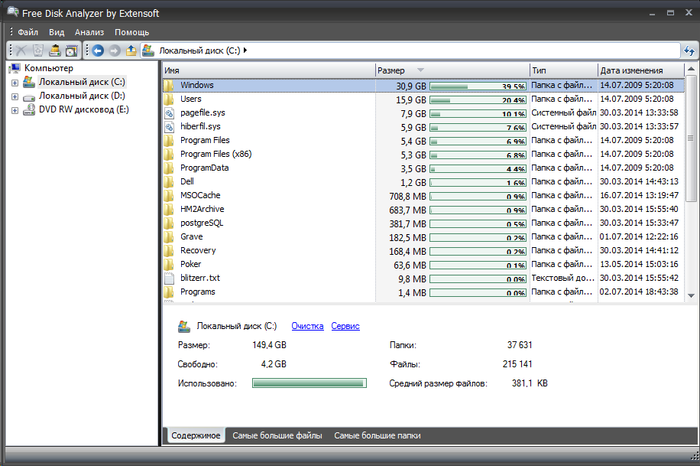Click date 16.07.2014 13:19:47 cell
Image resolution: width=700 pixels, height=466 pixels.
point(639,196)
